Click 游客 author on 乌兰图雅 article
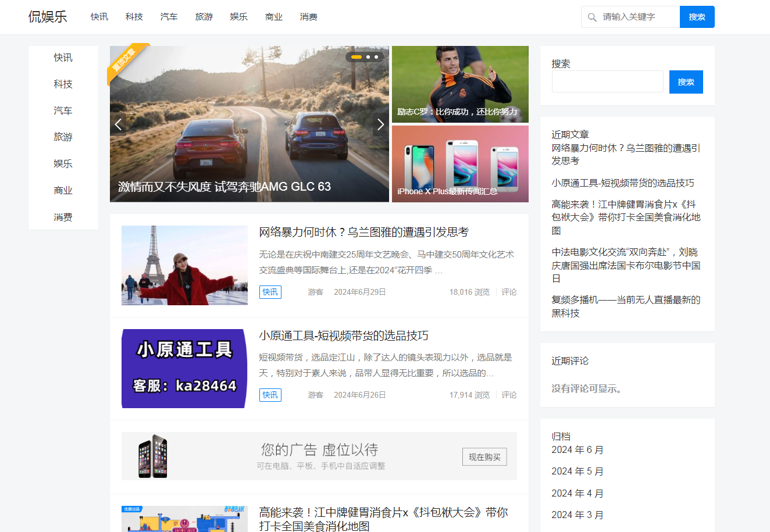 316,292
